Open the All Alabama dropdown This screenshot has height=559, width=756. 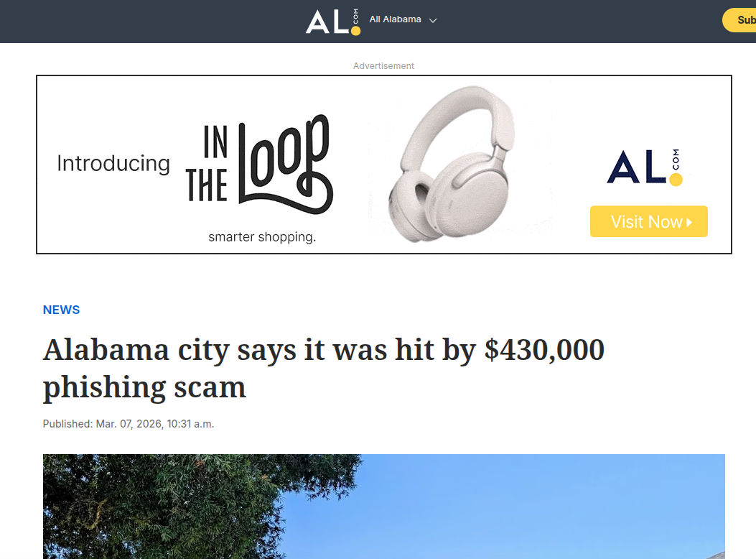point(403,20)
